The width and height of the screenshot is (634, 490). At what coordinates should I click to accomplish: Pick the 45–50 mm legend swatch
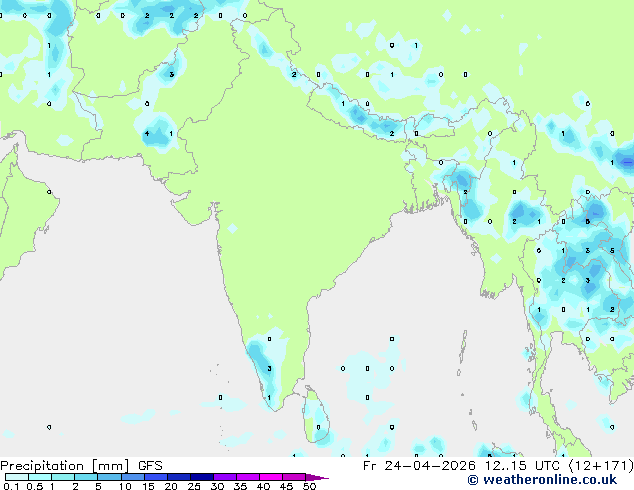[x=294, y=477]
